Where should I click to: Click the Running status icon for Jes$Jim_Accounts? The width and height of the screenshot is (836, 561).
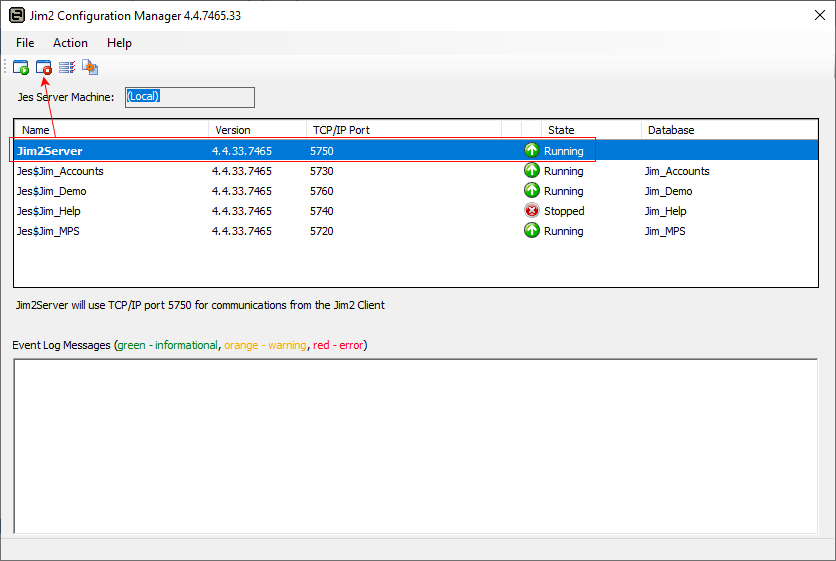pyautogui.click(x=532, y=171)
